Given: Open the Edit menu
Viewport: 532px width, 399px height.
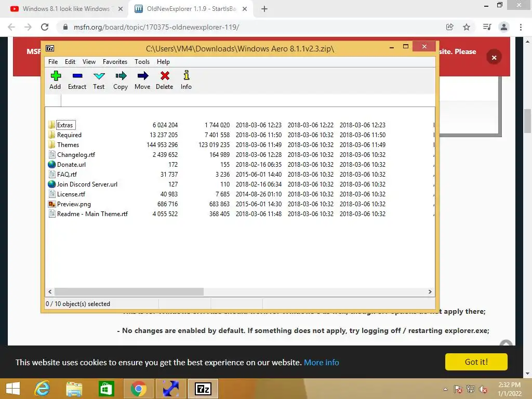Looking at the screenshot, I should [70, 62].
